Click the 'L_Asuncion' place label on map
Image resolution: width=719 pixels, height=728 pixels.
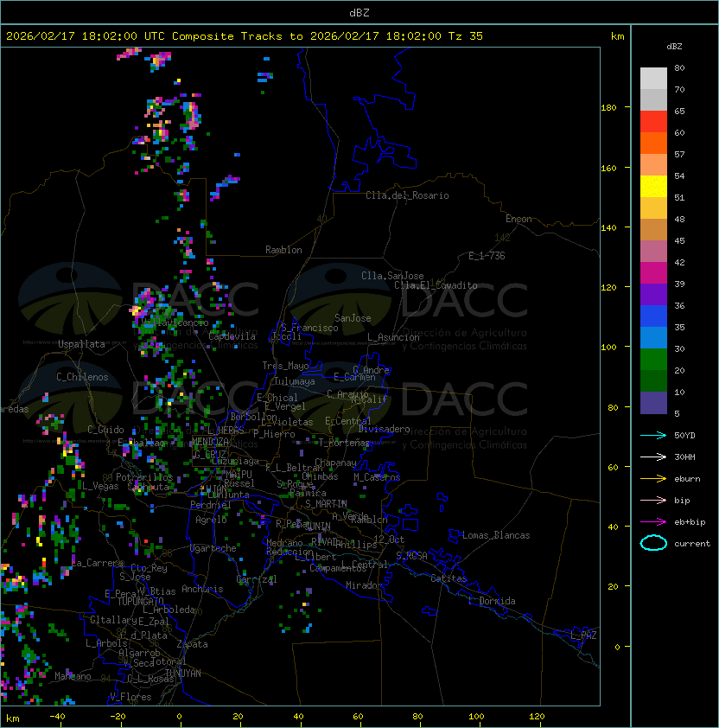[x=393, y=337]
